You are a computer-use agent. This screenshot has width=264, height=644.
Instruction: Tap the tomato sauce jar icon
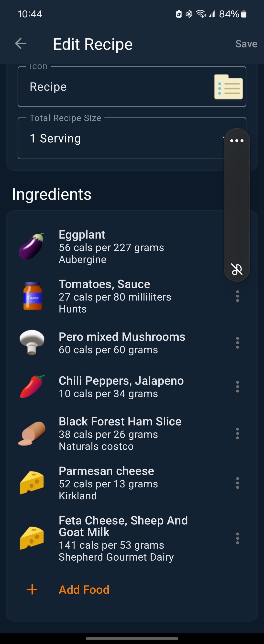coord(32,296)
